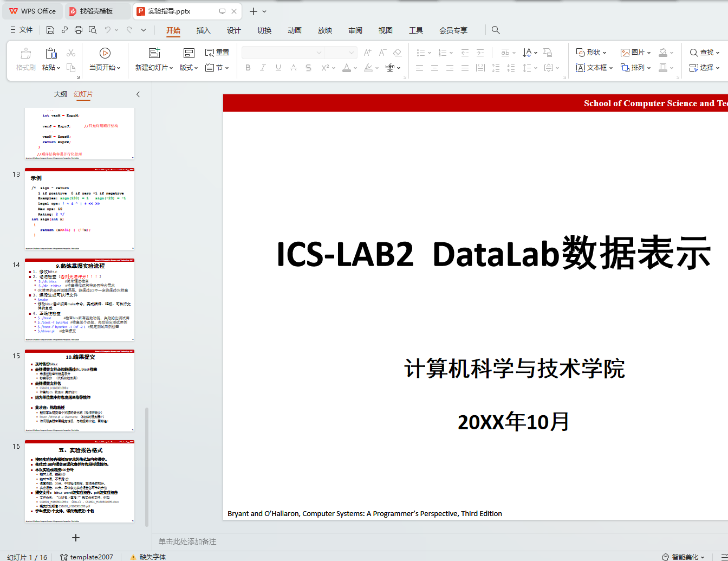Click the Increase Font Size (A+) icon
The image size is (728, 561).
click(368, 53)
